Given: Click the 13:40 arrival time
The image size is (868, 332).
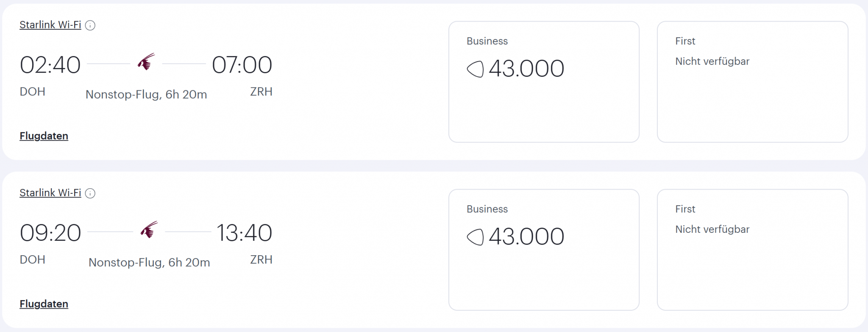Looking at the screenshot, I should pyautogui.click(x=244, y=233).
